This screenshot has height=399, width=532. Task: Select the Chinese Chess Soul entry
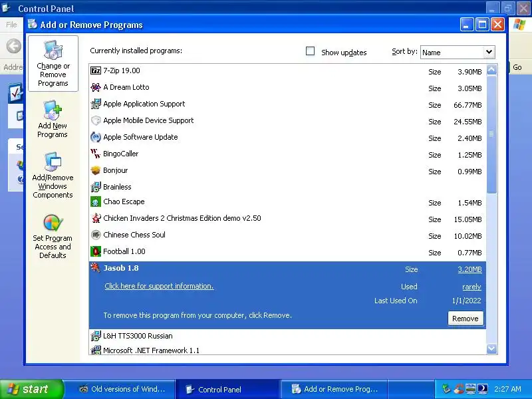(x=287, y=235)
